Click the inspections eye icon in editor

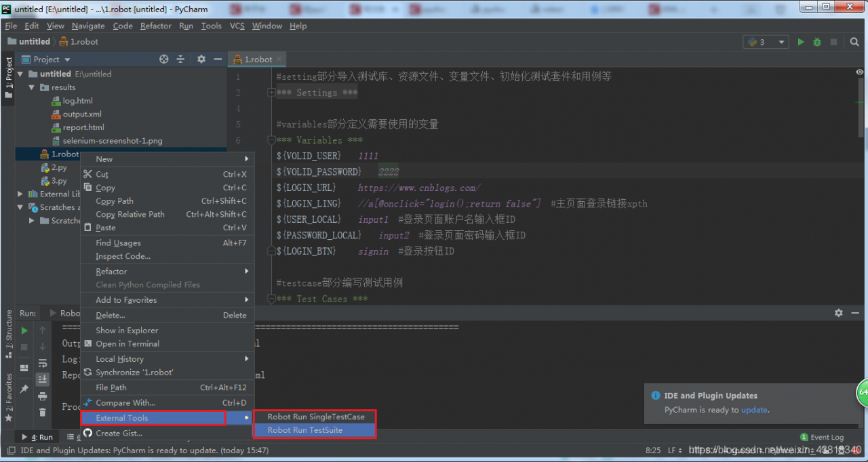(x=860, y=72)
